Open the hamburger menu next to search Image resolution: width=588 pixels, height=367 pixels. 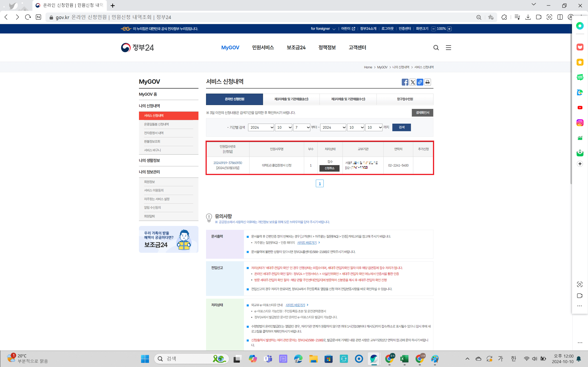pyautogui.click(x=448, y=47)
